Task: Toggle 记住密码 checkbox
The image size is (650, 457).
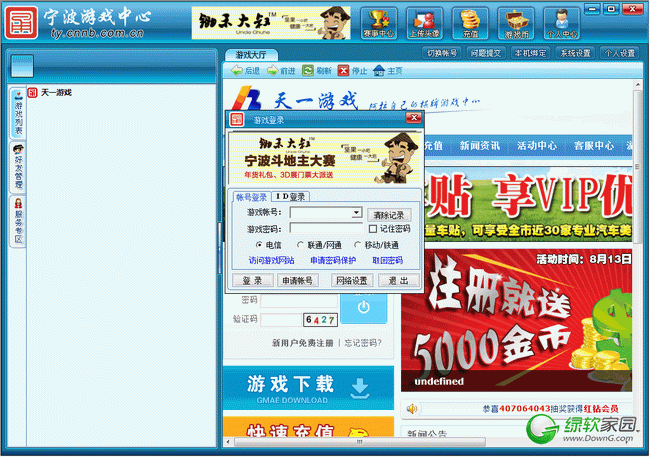Action: coord(373,229)
